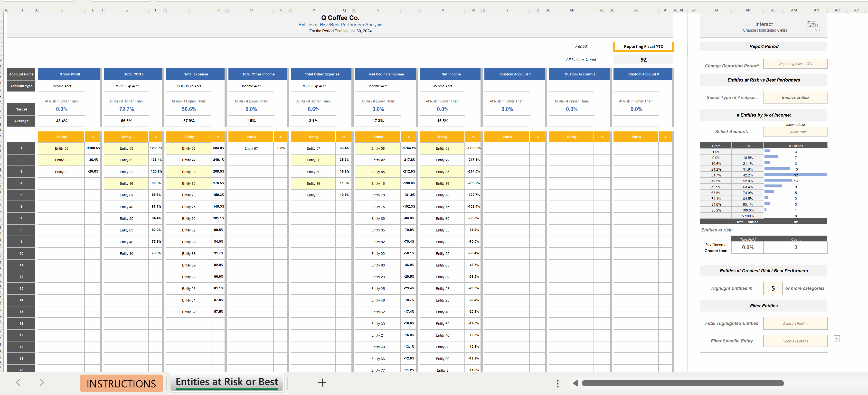Open the Select Type of Analysis cell
Viewport: 868px width, 395px height.
(795, 98)
